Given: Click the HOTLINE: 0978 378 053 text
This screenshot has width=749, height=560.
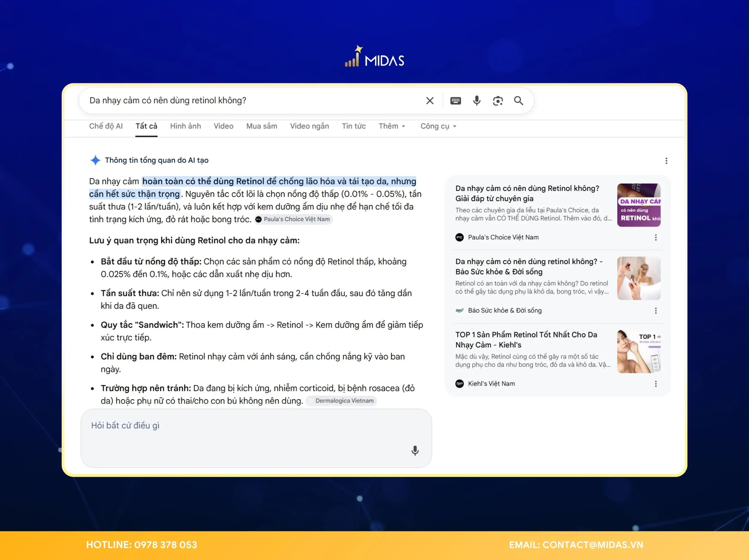Looking at the screenshot, I should [142, 545].
